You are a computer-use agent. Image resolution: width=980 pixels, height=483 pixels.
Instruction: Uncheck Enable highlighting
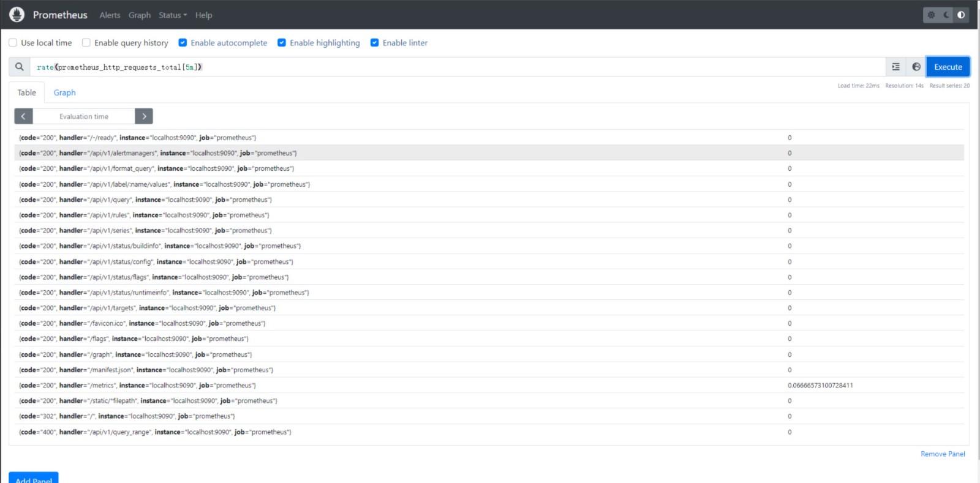point(282,43)
